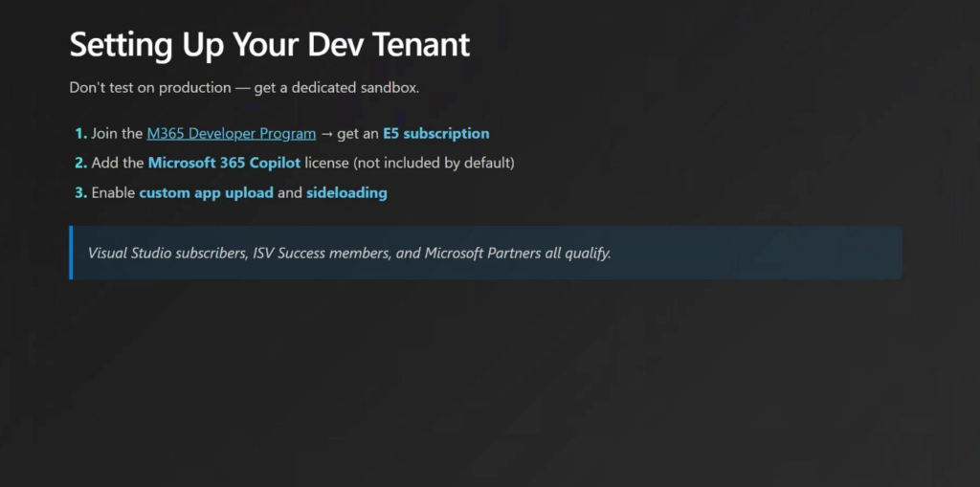Viewport: 980px width, 487px height.
Task: Click the 'Setting Up Your Dev Tenant' heading
Action: click(270, 45)
